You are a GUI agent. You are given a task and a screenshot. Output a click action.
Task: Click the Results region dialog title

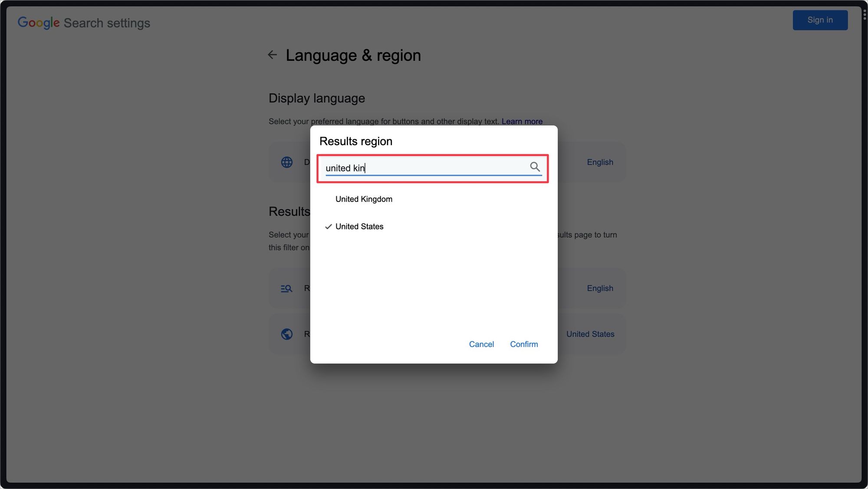tap(355, 142)
